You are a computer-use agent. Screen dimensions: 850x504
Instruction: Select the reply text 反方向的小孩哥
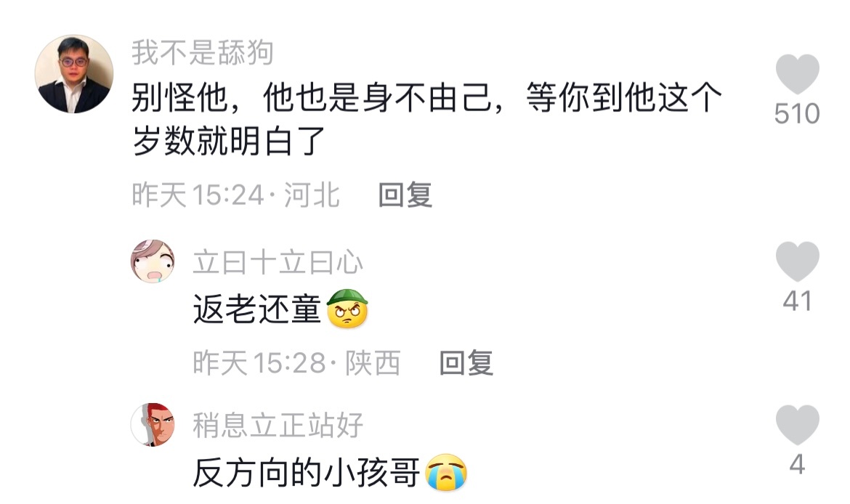tap(307, 473)
